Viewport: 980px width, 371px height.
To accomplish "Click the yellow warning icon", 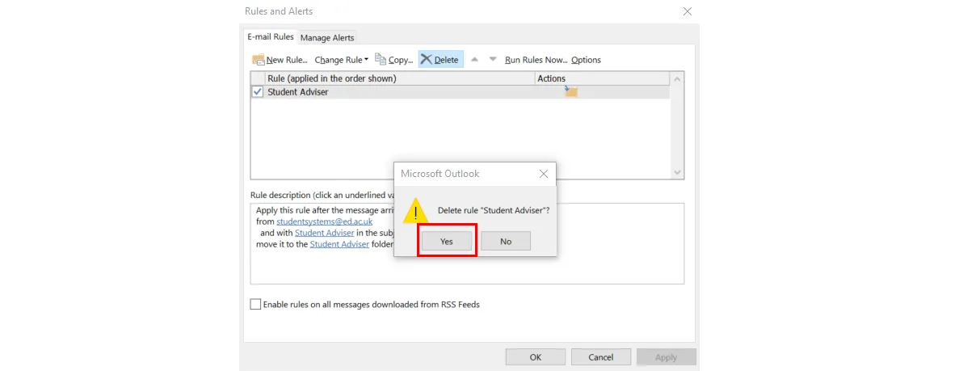I will pos(415,211).
